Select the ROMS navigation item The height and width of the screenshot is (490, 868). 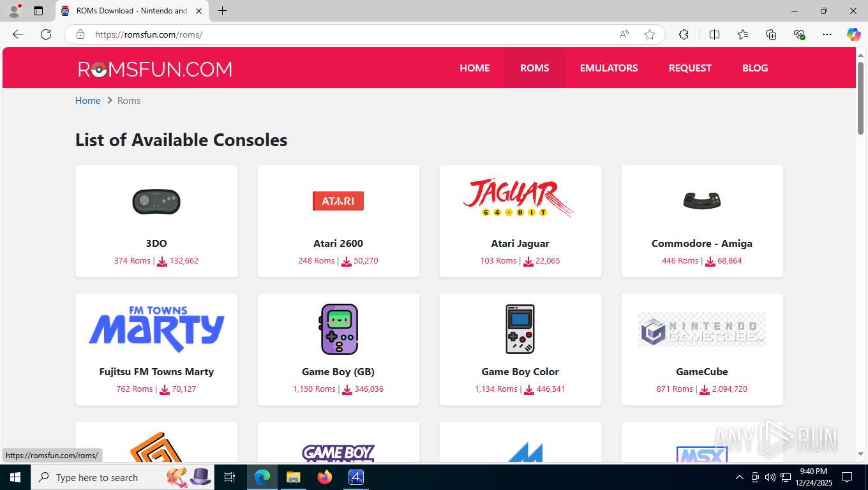pyautogui.click(x=535, y=68)
